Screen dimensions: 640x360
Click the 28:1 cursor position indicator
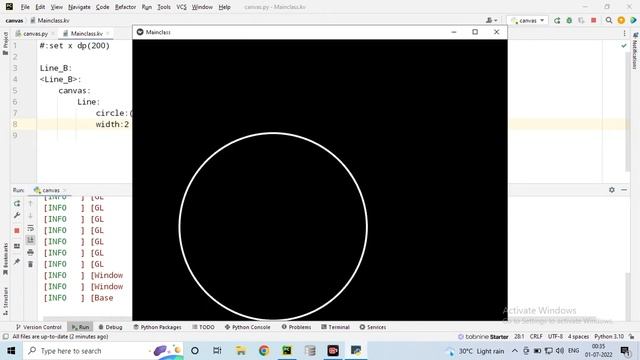tap(519, 337)
